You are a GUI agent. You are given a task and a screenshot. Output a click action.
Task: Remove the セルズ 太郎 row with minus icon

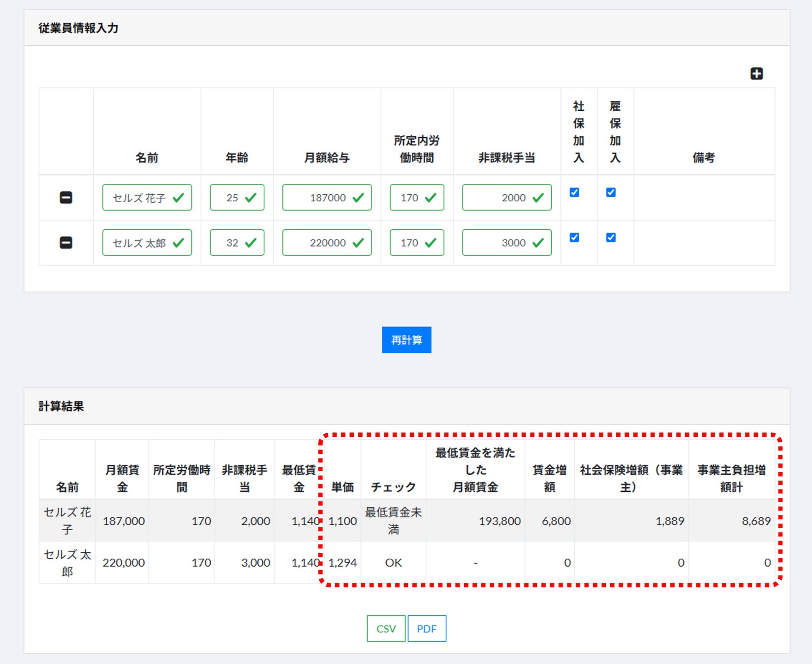(x=66, y=242)
